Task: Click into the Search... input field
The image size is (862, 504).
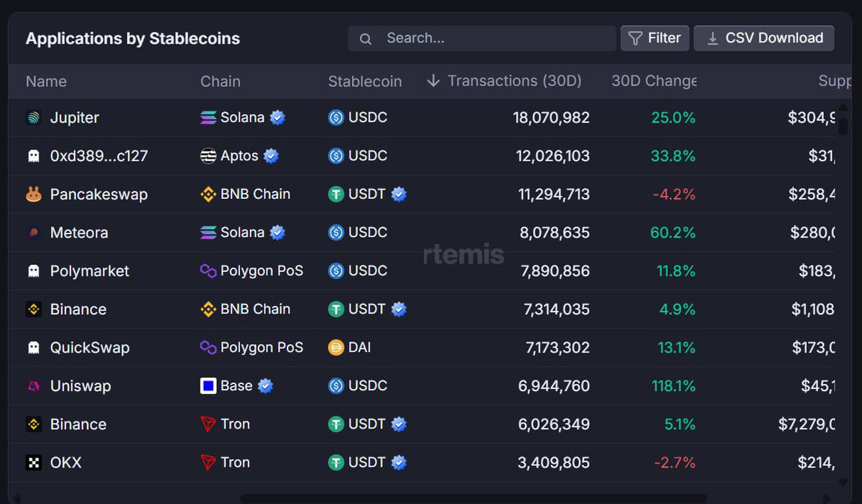Action: (x=481, y=38)
